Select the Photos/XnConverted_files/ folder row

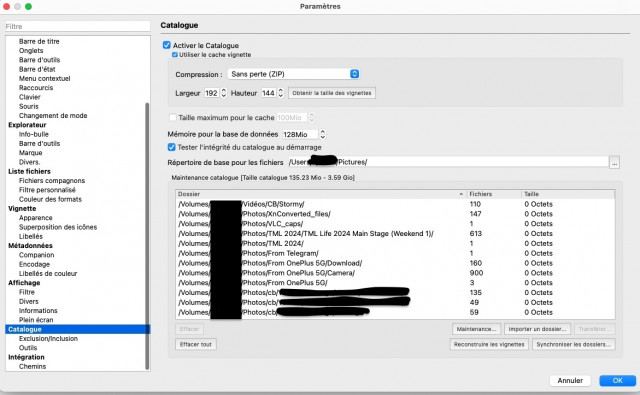click(x=395, y=214)
